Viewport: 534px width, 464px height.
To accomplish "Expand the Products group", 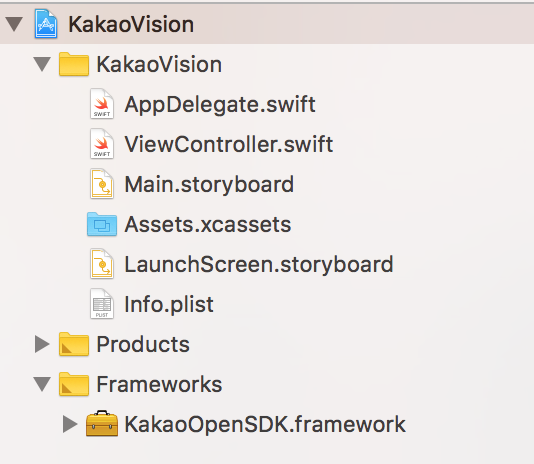I will coord(42,344).
